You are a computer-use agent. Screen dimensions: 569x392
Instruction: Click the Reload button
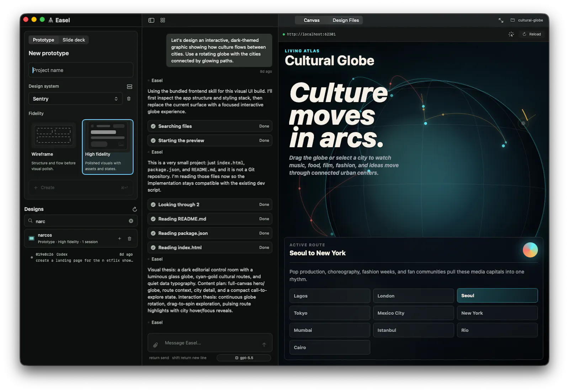pos(532,34)
